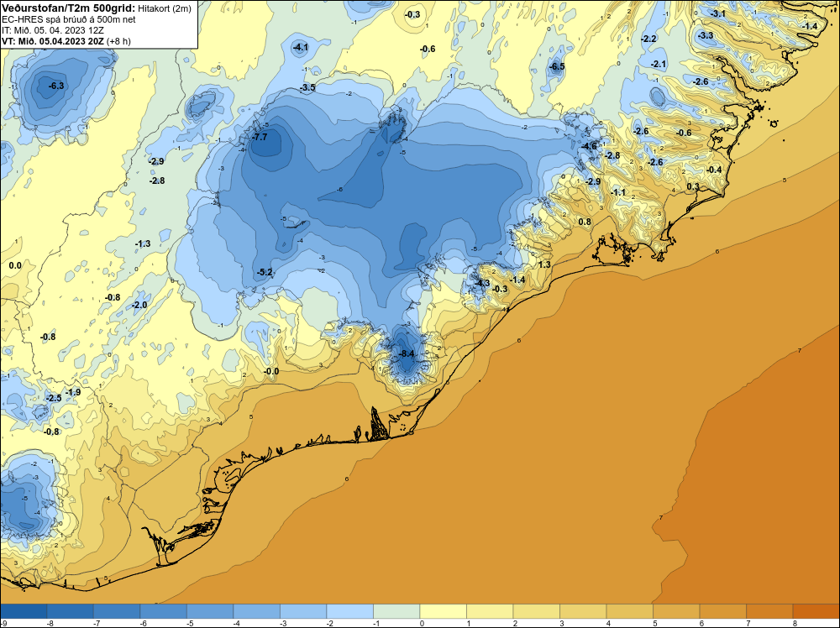Select legend color right of the 8 mark
The image size is (840, 628).
pyautogui.click(x=816, y=611)
